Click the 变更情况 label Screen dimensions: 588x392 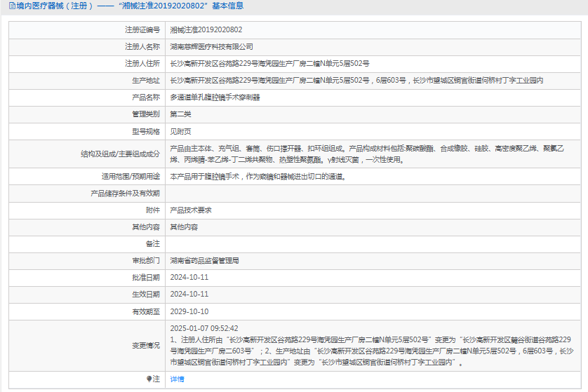pyautogui.click(x=146, y=346)
